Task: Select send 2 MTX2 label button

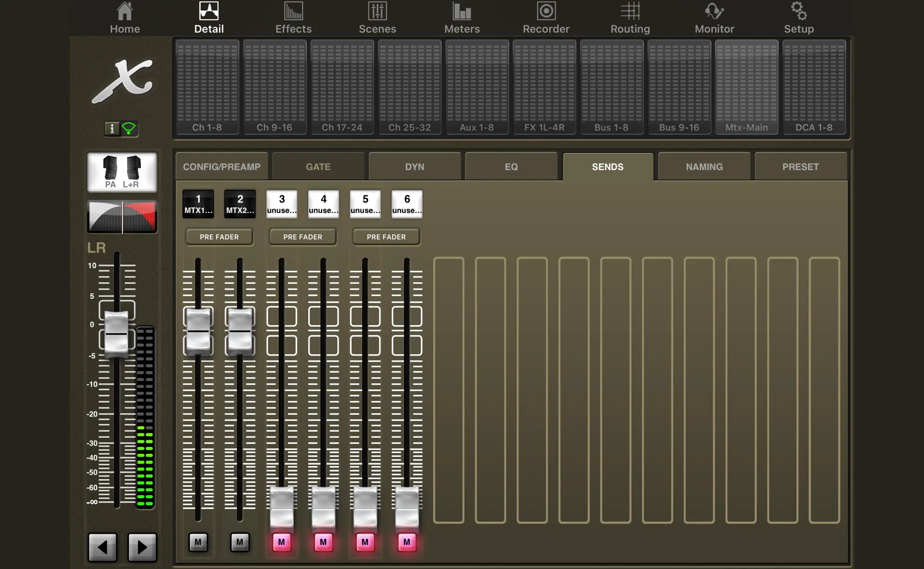Action: [240, 204]
